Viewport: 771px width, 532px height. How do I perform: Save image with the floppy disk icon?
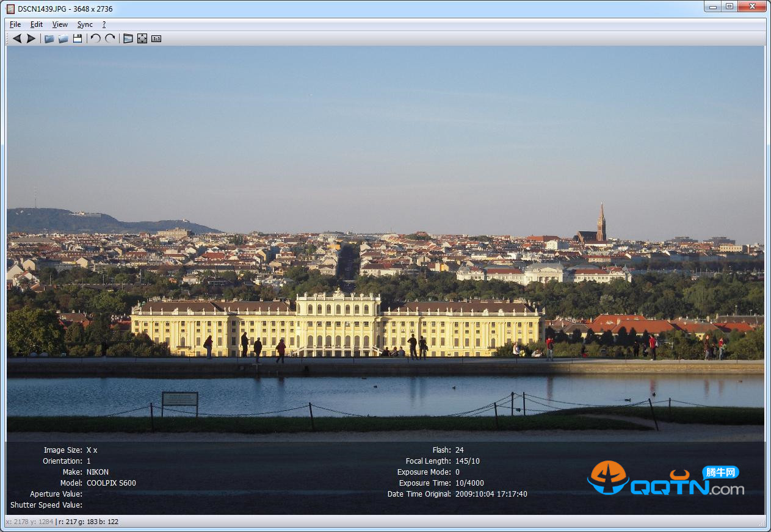pyautogui.click(x=78, y=38)
